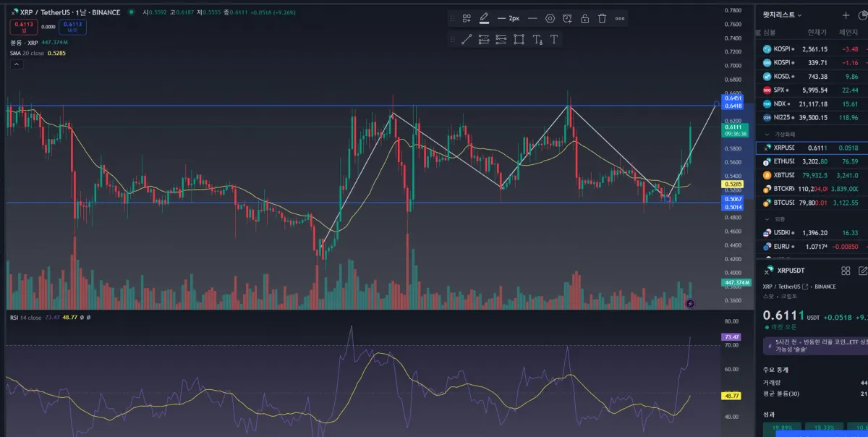Add an alert on the drawing

pyautogui.click(x=567, y=18)
